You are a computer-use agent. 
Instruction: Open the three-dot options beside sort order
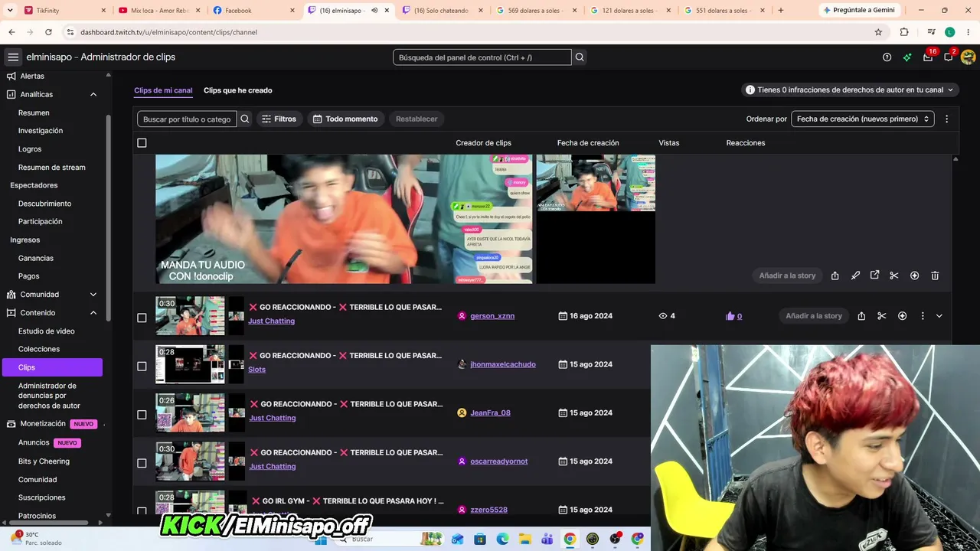(946, 119)
